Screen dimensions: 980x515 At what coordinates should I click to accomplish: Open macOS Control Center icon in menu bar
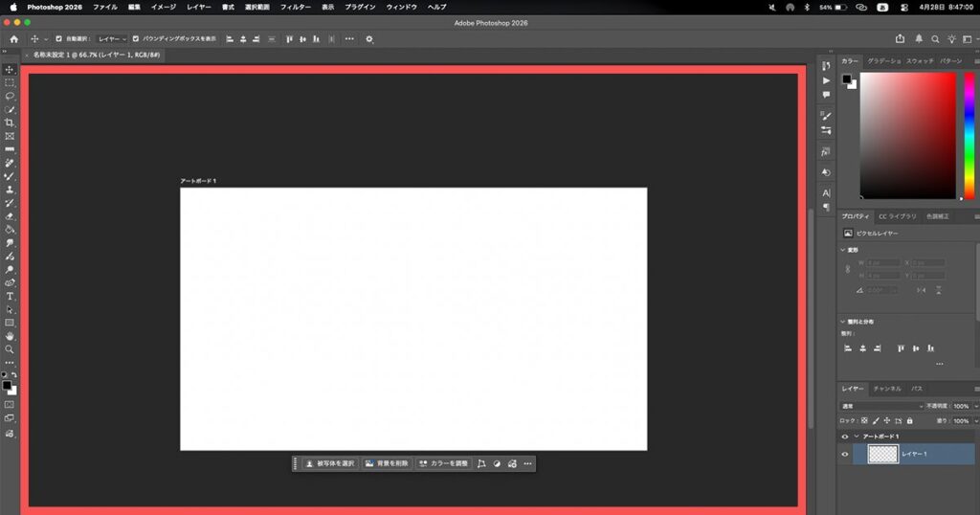pyautogui.click(x=904, y=7)
